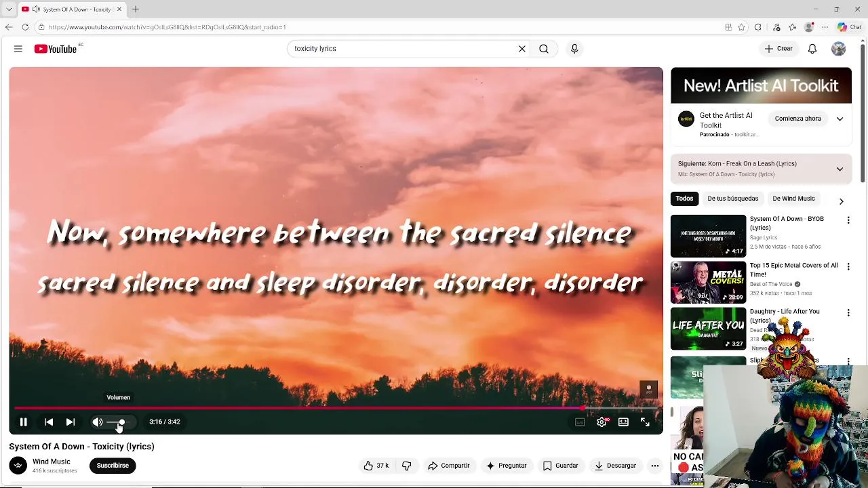Select the De Wind Music chip
The width and height of the screenshot is (868, 488).
click(793, 199)
